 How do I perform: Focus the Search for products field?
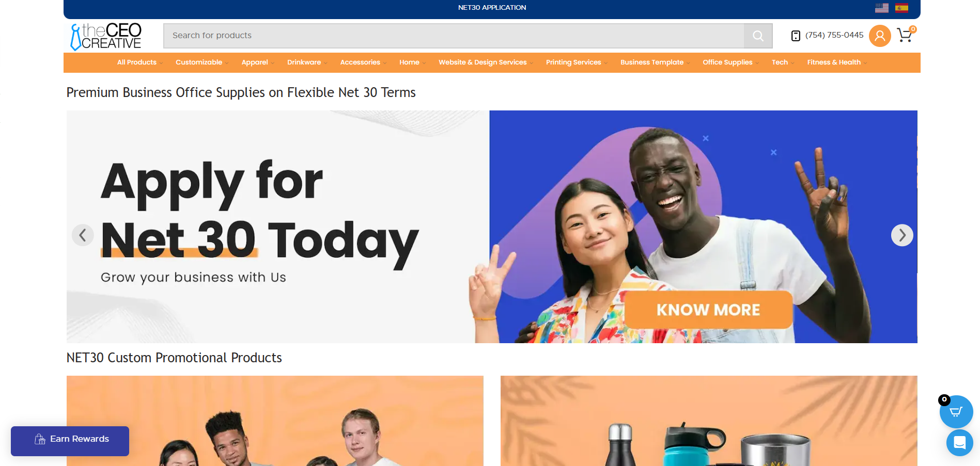pos(454,36)
